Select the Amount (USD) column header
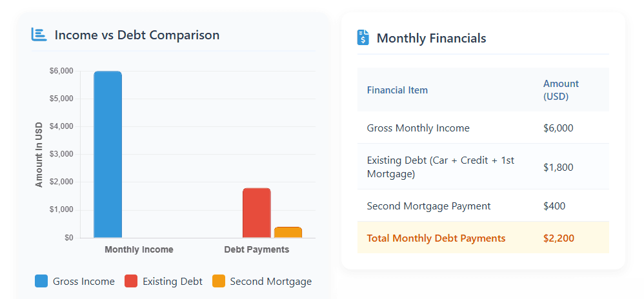 561,90
